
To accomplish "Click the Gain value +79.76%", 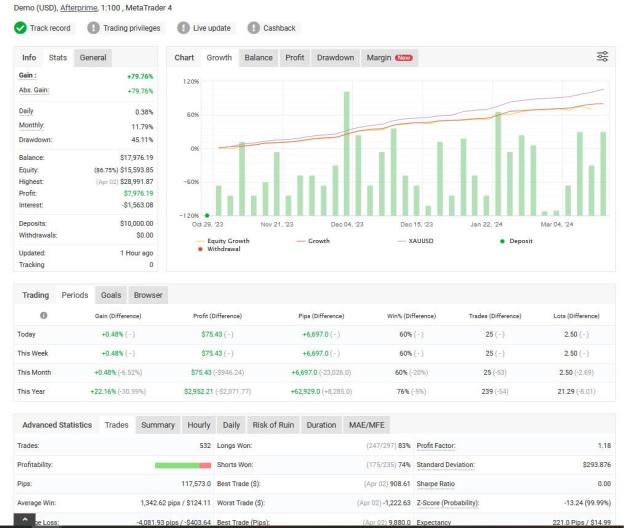I will click(x=140, y=77).
